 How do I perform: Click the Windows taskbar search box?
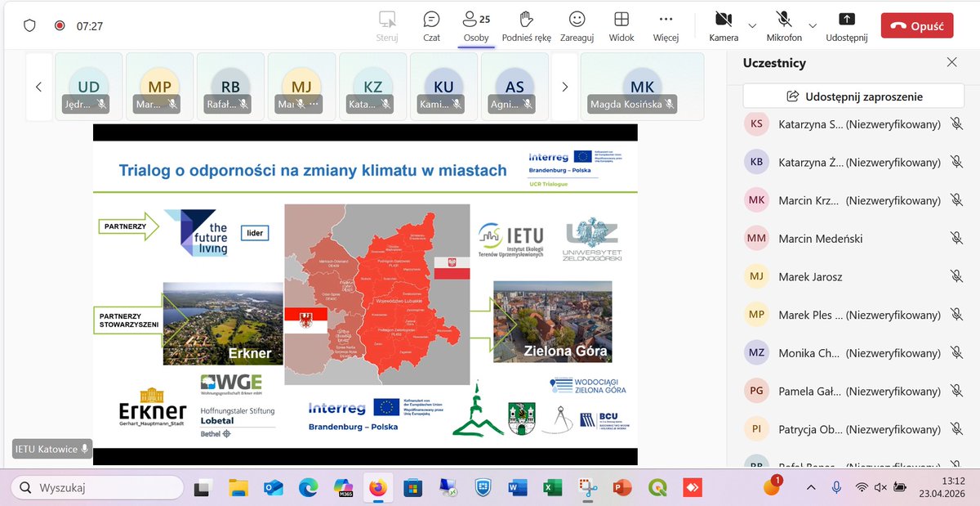97,488
